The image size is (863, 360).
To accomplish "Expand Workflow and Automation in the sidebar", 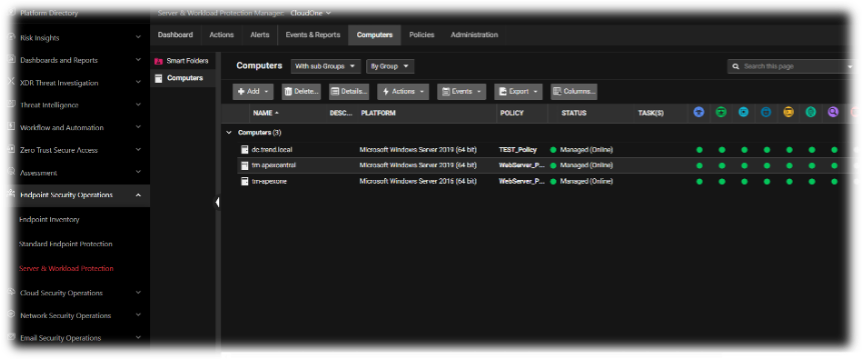I will click(x=138, y=127).
